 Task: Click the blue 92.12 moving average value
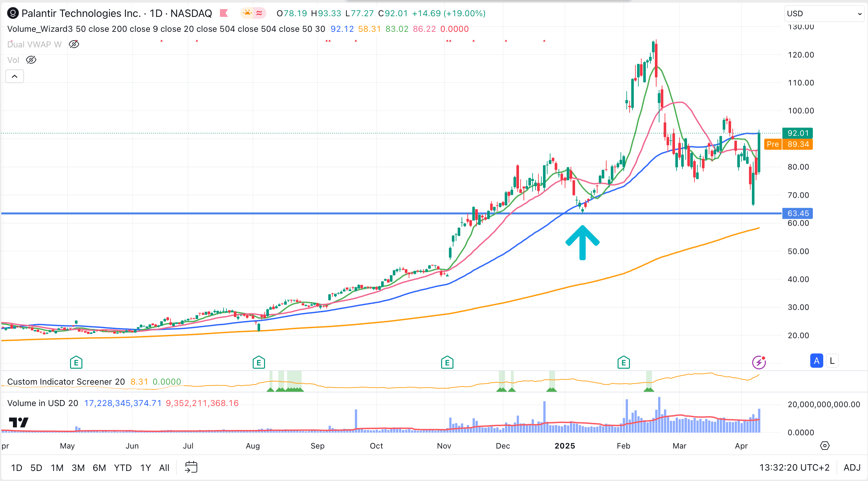(x=342, y=29)
